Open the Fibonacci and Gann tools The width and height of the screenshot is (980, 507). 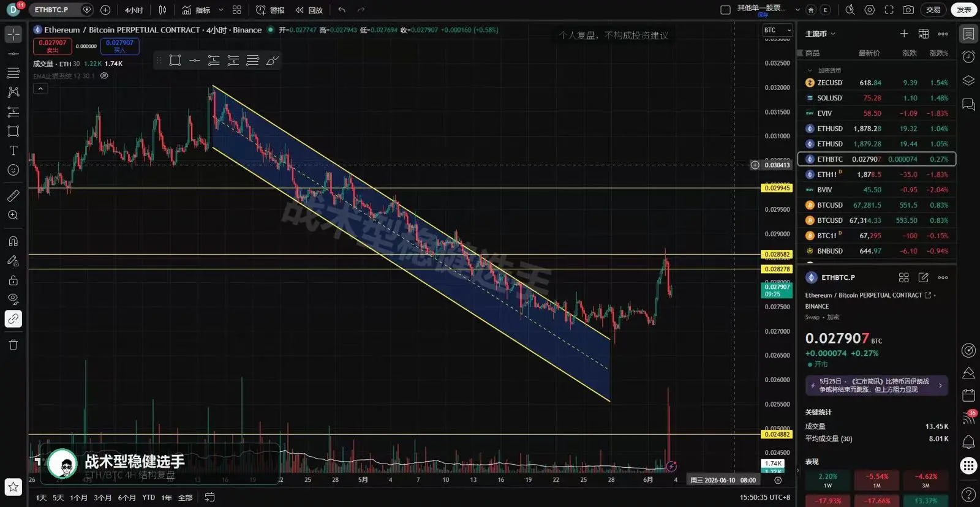pyautogui.click(x=13, y=73)
